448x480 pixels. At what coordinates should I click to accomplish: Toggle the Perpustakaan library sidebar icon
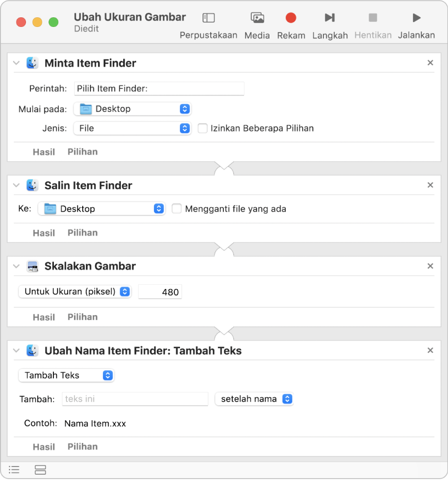point(208,18)
